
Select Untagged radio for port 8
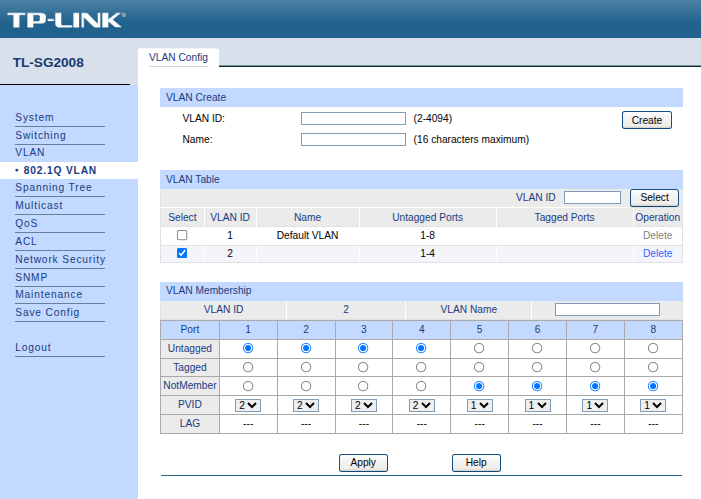pyautogui.click(x=653, y=348)
